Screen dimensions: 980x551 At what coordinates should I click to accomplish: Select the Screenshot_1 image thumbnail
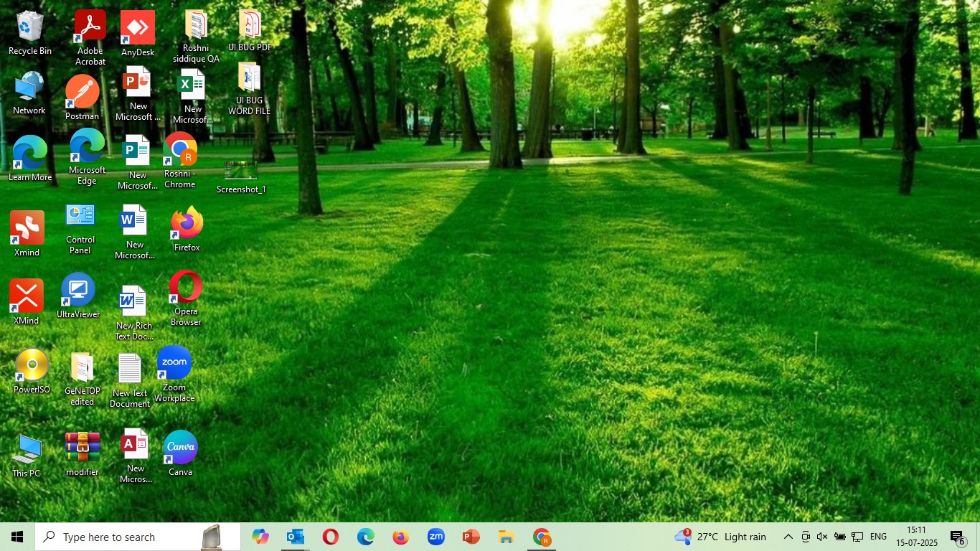point(241,171)
